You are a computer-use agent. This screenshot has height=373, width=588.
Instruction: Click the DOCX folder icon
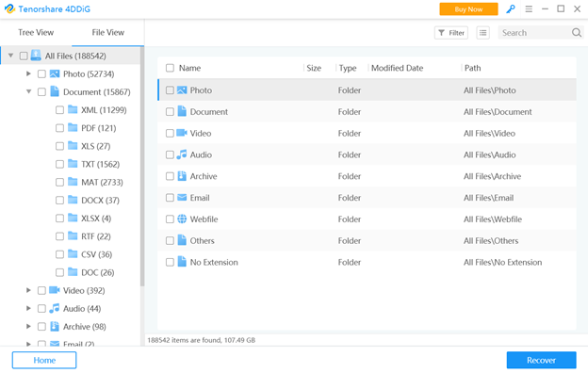point(73,200)
